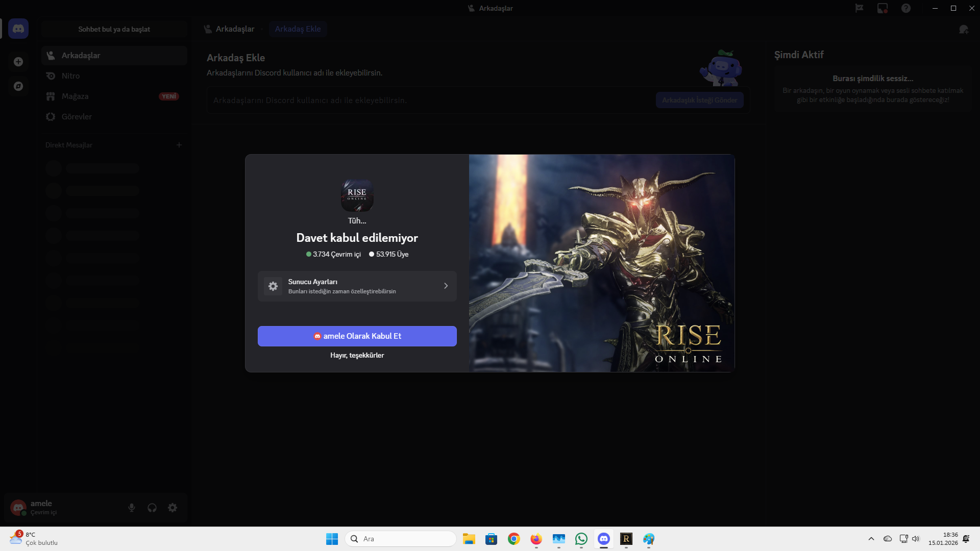Click the Davet kabul edilemiyor heading

357,238
